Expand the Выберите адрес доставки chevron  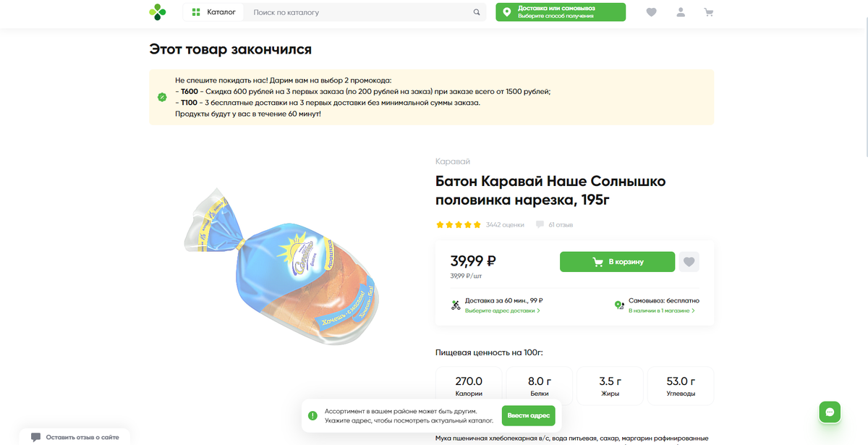pyautogui.click(x=539, y=310)
